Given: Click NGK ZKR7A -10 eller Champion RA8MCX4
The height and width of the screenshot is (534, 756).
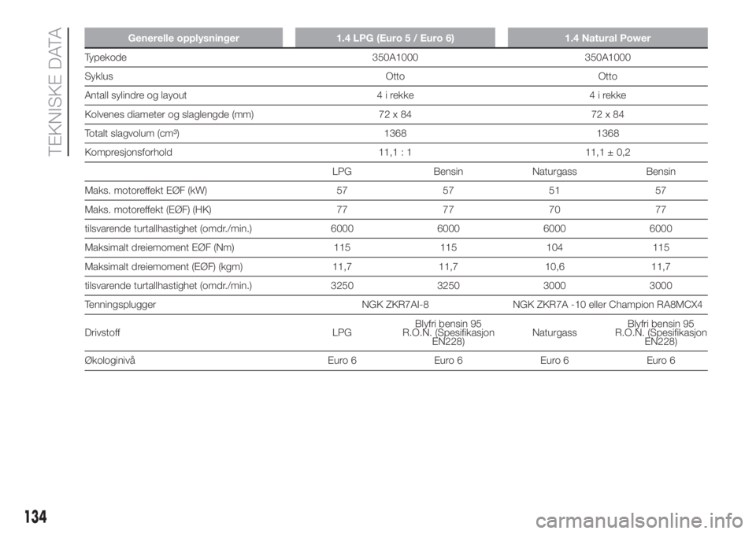Looking at the screenshot, I should coord(607,305).
